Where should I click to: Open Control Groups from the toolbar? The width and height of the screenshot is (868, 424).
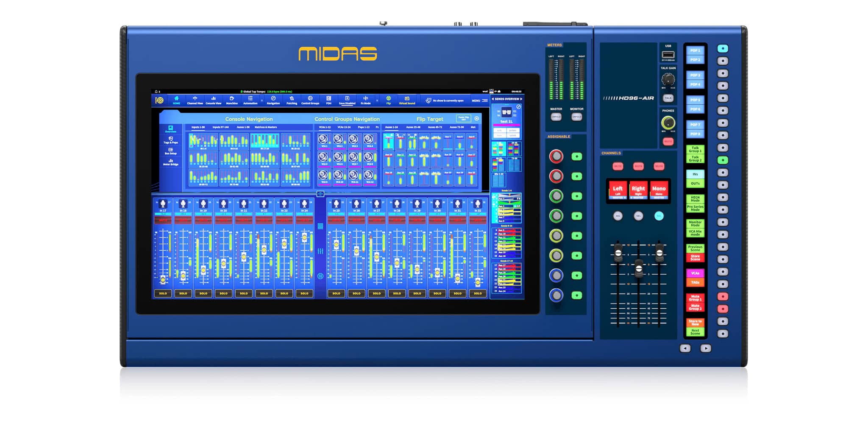(x=310, y=100)
